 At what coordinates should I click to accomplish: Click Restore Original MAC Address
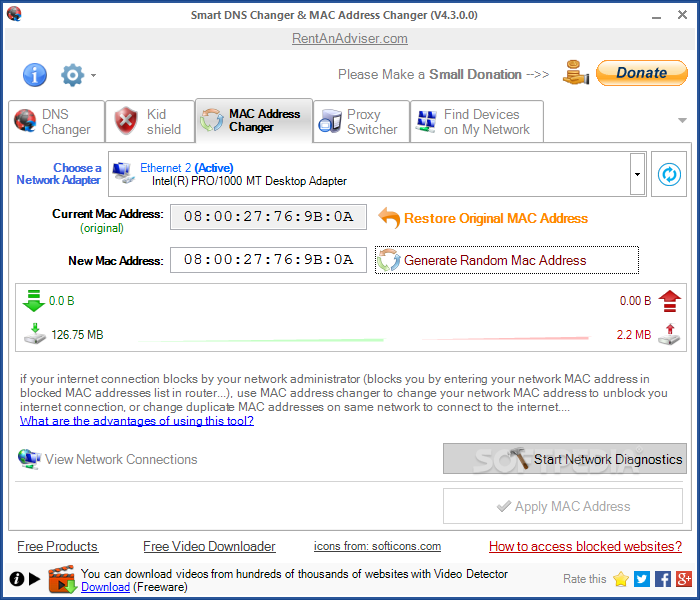point(496,218)
